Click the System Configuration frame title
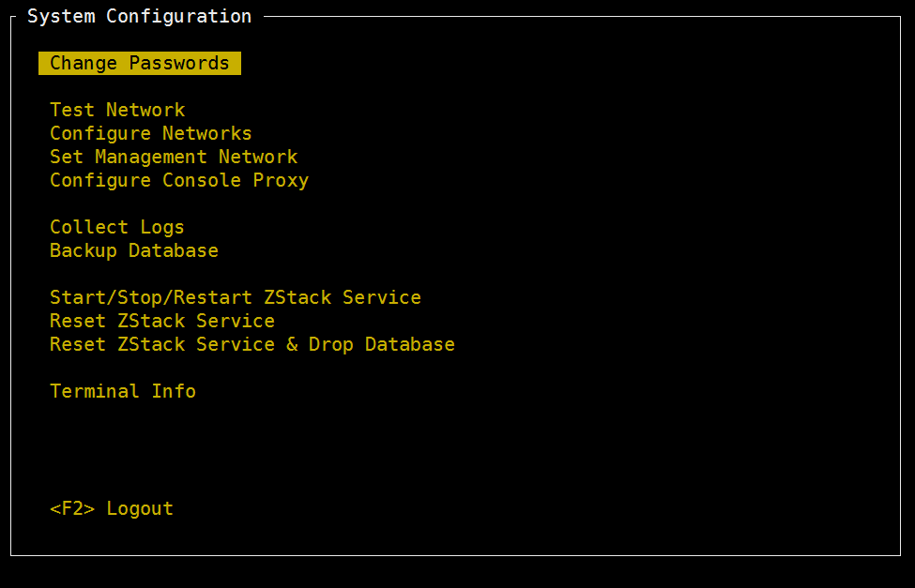 pyautogui.click(x=139, y=16)
